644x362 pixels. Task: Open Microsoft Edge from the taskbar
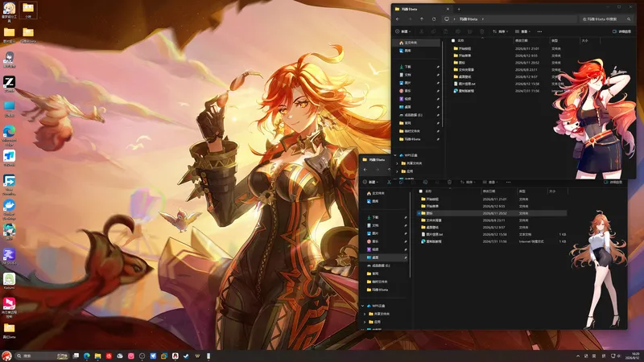[x=87, y=356]
